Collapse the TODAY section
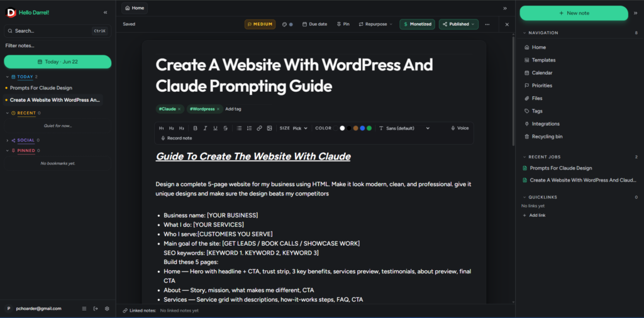The image size is (644, 318). tap(8, 77)
